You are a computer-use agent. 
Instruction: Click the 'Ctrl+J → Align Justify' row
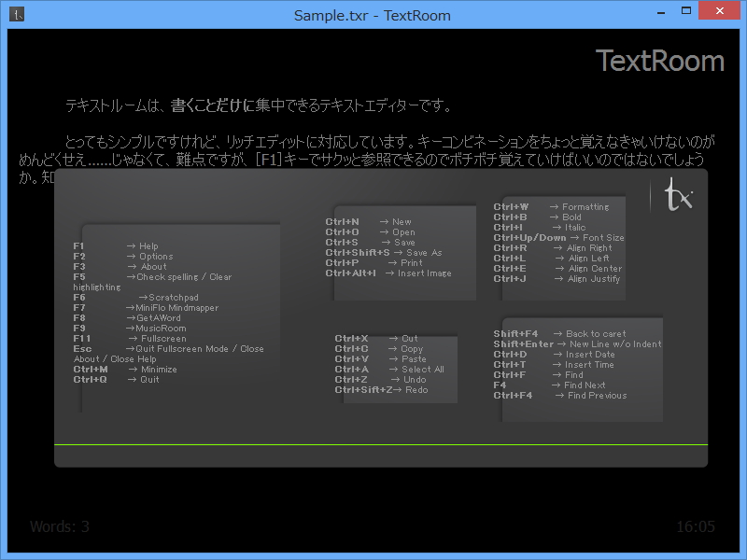557,278
